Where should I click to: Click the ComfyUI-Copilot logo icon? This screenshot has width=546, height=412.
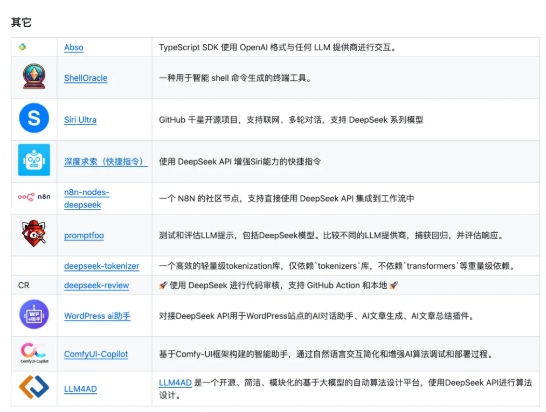coord(34,353)
